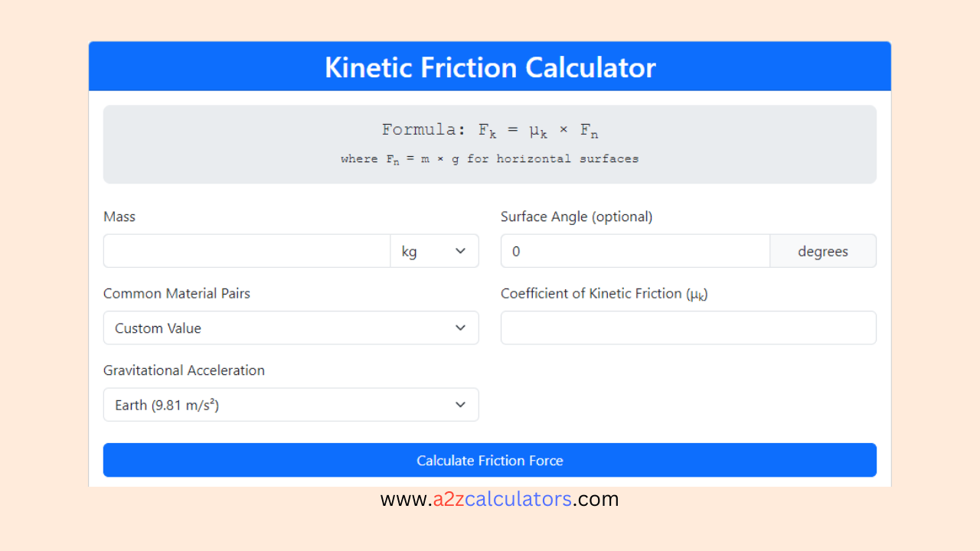Image resolution: width=980 pixels, height=551 pixels.
Task: Click the Gravitational Acceleration dropdown chevron
Action: pyautogui.click(x=460, y=404)
